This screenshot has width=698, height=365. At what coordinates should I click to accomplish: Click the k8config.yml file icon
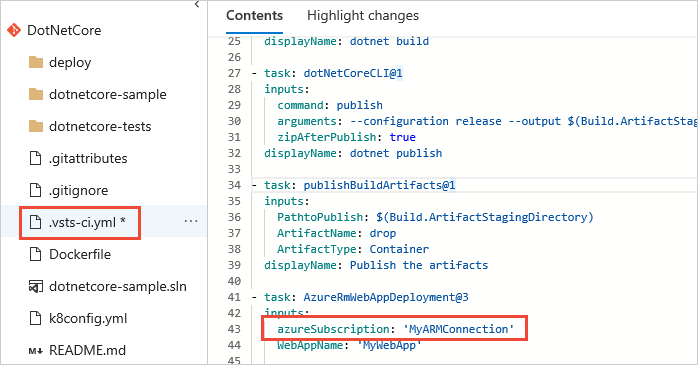coord(35,318)
